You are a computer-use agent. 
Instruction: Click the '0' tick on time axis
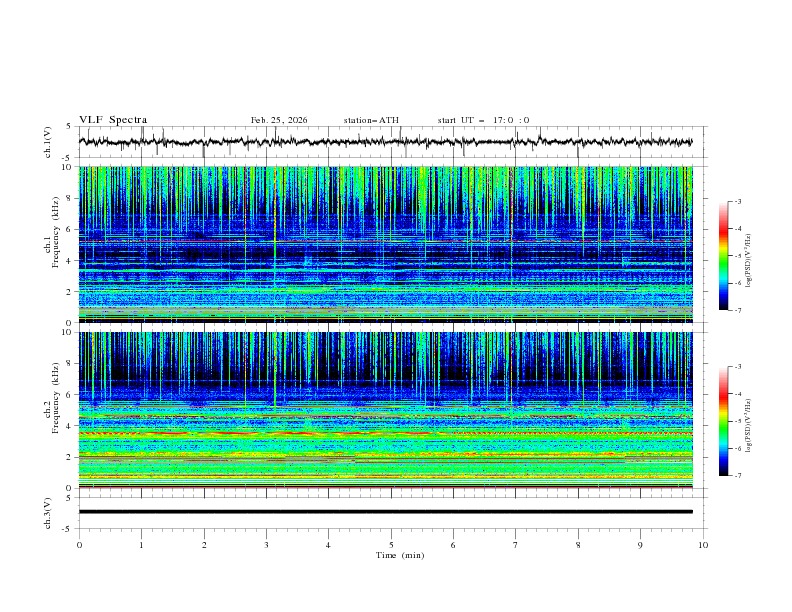tap(79, 545)
